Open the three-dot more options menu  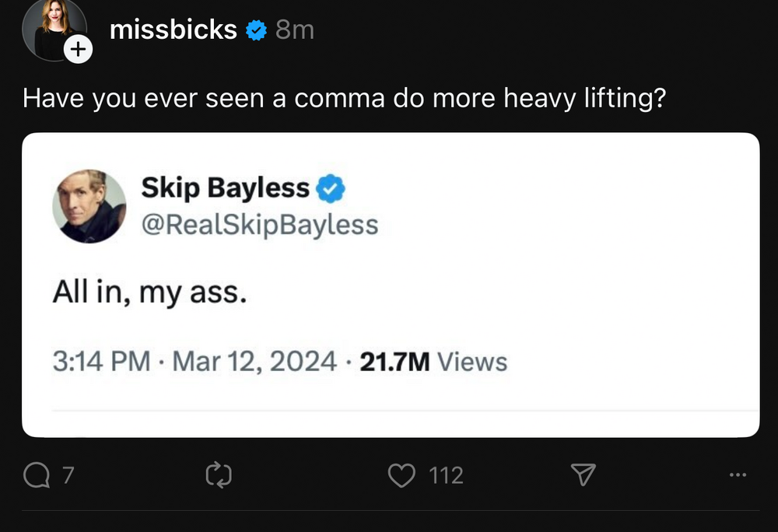click(x=738, y=474)
